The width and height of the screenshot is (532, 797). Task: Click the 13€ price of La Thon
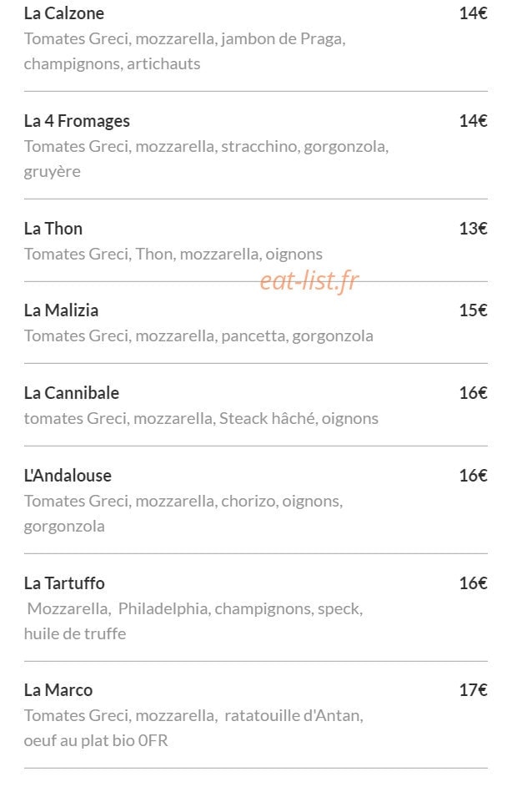(473, 229)
